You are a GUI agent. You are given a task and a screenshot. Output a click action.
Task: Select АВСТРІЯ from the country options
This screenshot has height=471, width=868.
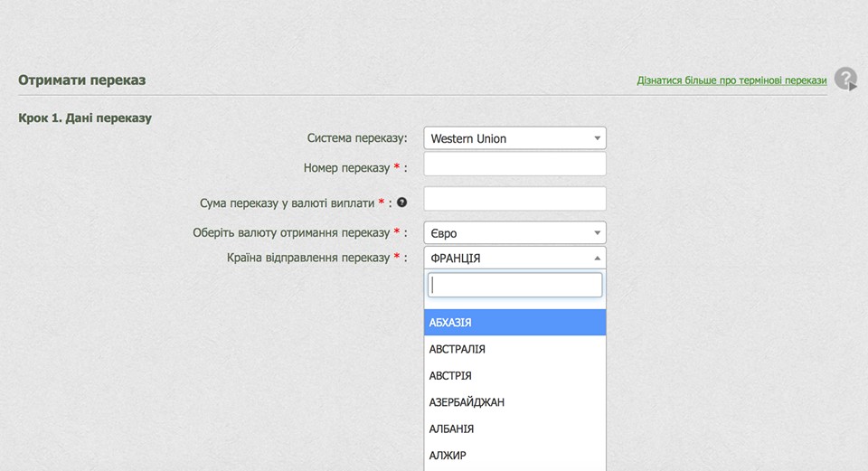514,375
